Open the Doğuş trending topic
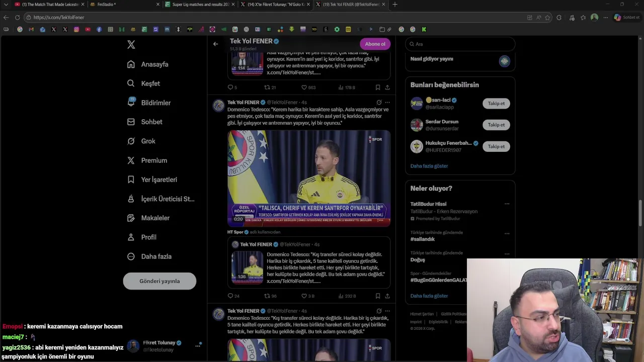 tap(418, 260)
